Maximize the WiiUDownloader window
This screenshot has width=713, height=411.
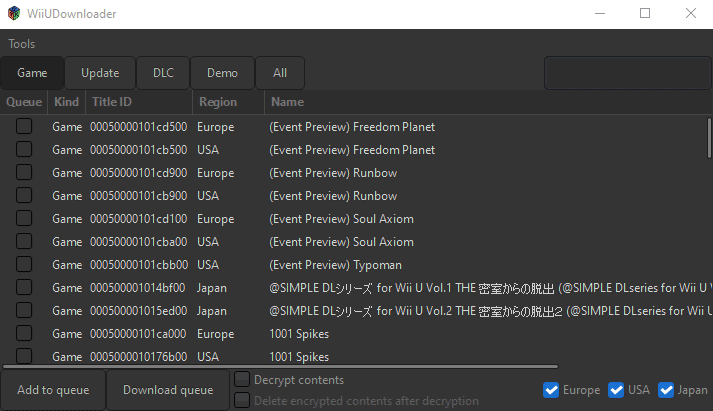pos(645,14)
